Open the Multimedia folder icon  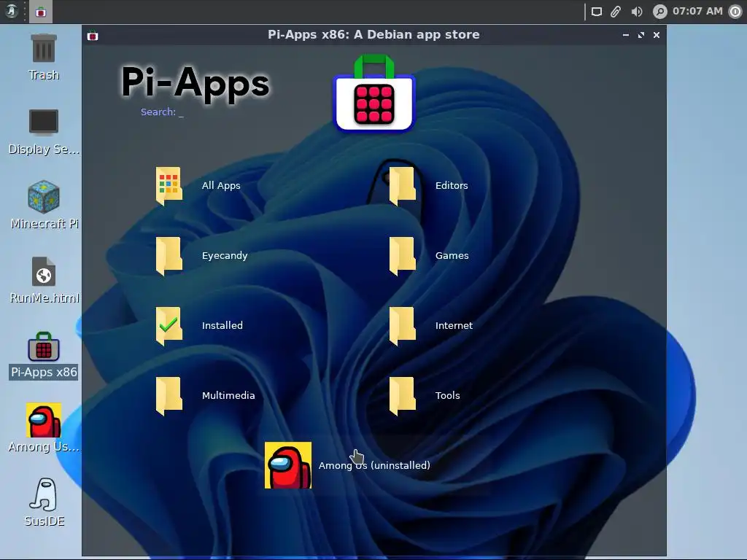click(169, 396)
